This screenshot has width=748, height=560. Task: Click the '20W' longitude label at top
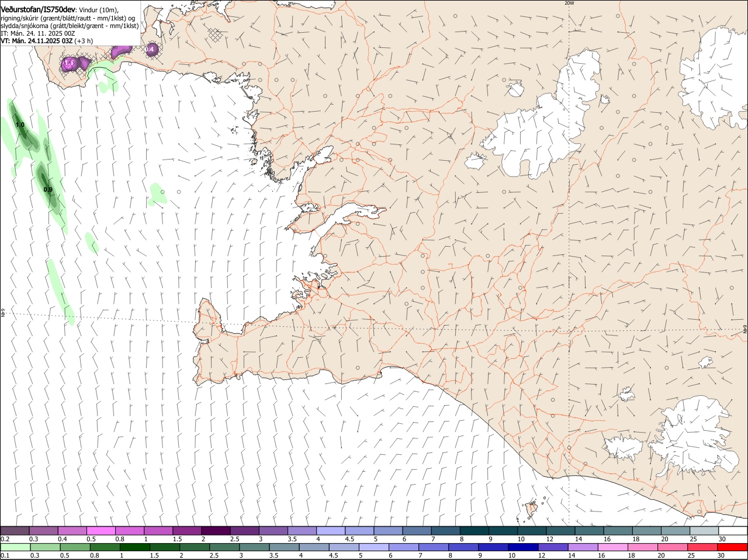[569, 4]
